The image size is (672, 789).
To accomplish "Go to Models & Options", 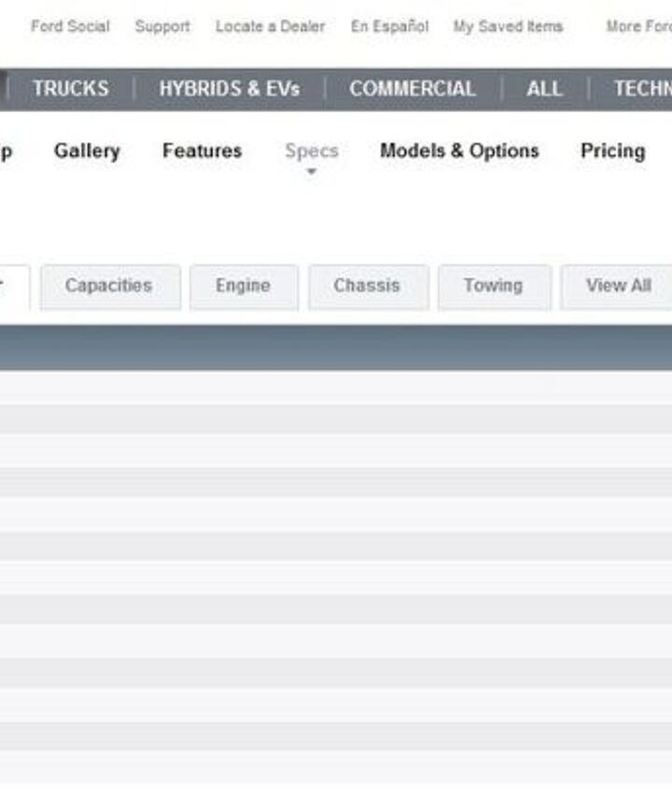I will (x=459, y=151).
